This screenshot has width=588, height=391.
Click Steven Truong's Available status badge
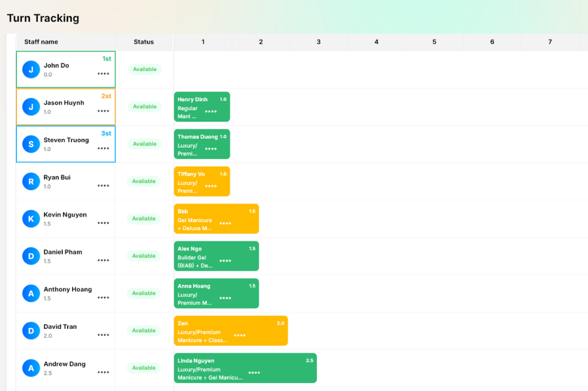144,144
